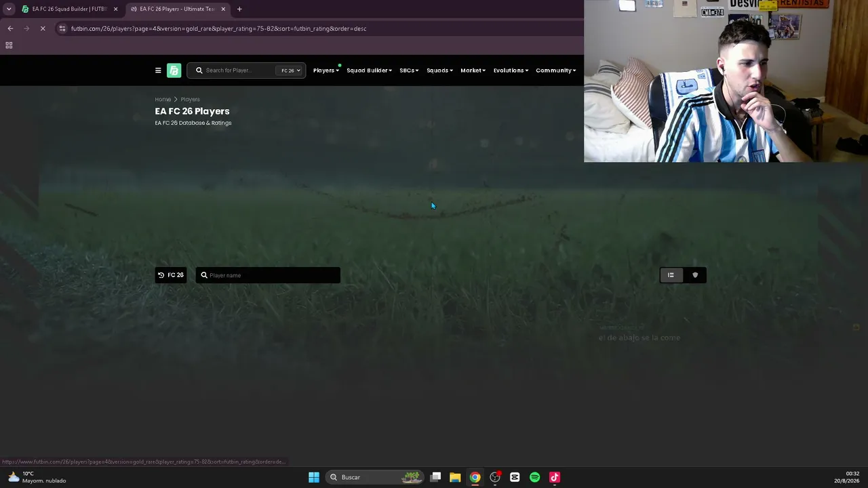Go to Home breadcrumb link
Image resolution: width=868 pixels, height=488 pixels.
163,100
